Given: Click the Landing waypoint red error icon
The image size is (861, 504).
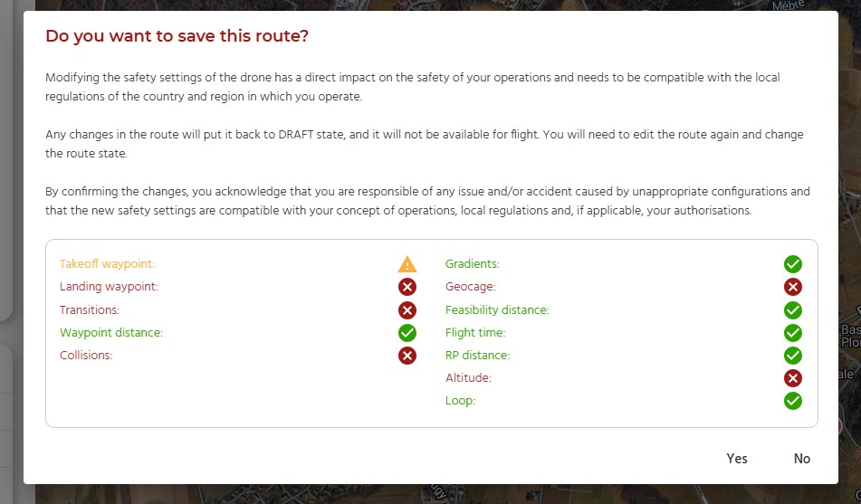Looking at the screenshot, I should coord(407,287).
